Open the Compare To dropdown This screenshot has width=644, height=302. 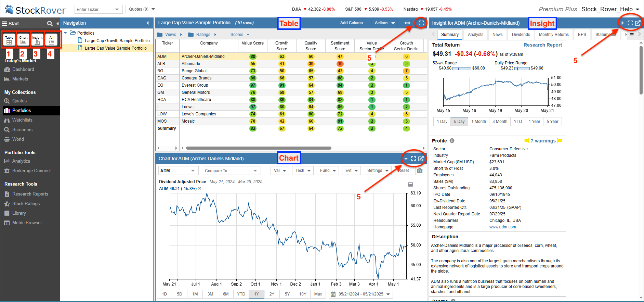click(231, 171)
